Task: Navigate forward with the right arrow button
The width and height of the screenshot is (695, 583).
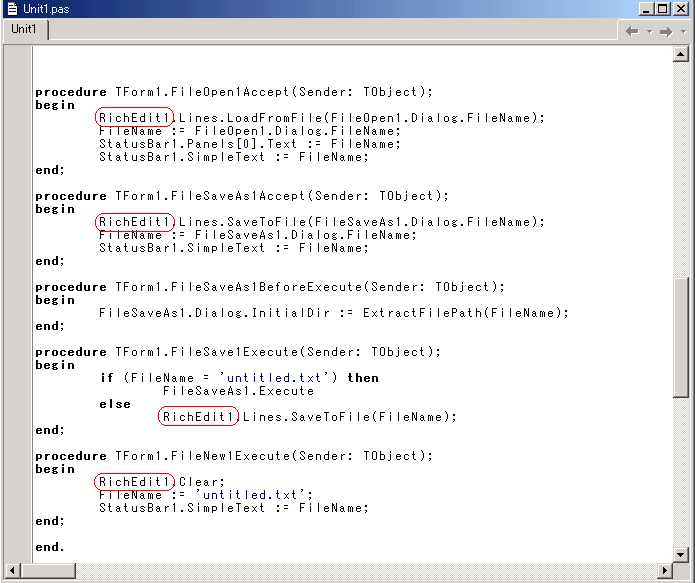Action: [666, 31]
